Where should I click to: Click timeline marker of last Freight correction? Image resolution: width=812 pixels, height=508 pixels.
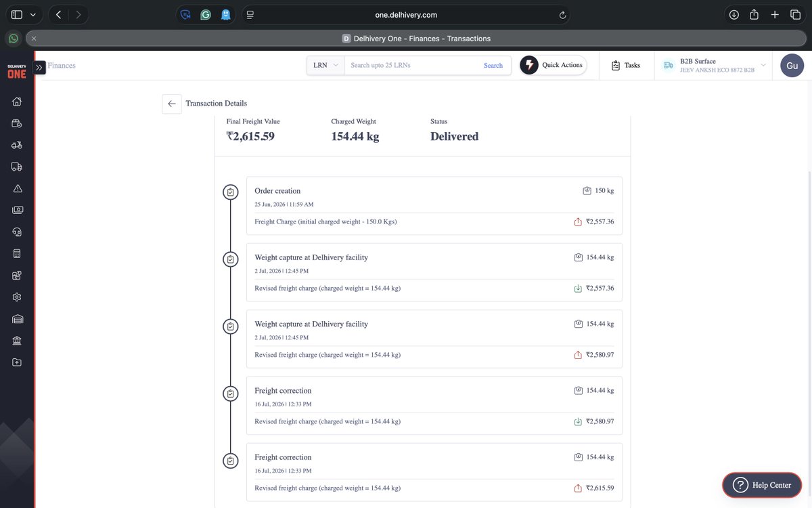[231, 461]
